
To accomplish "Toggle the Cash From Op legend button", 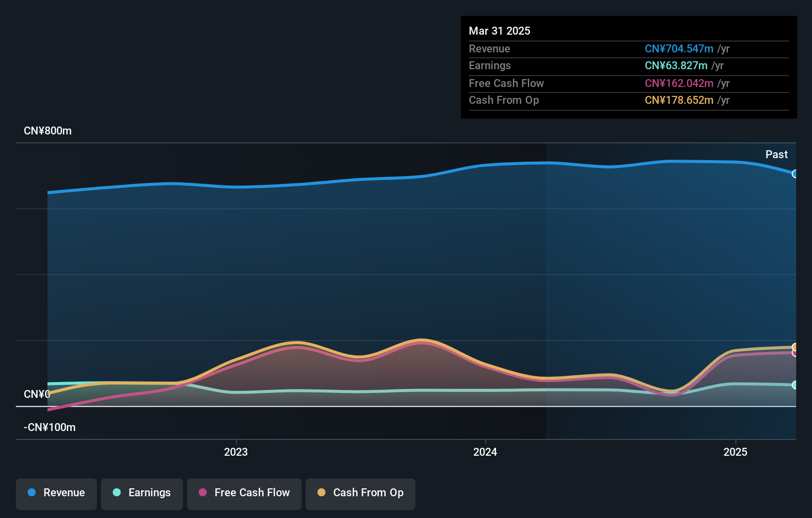I will pos(361,494).
